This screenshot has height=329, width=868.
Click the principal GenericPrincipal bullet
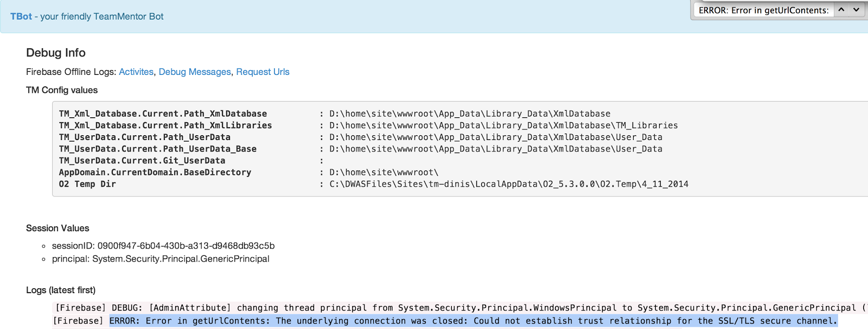(161, 258)
